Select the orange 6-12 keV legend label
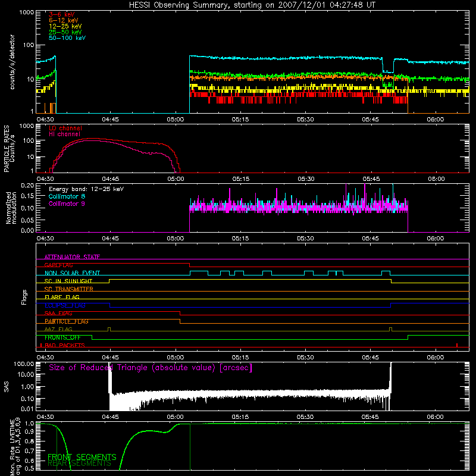The height and width of the screenshot is (476, 476). 64,20
